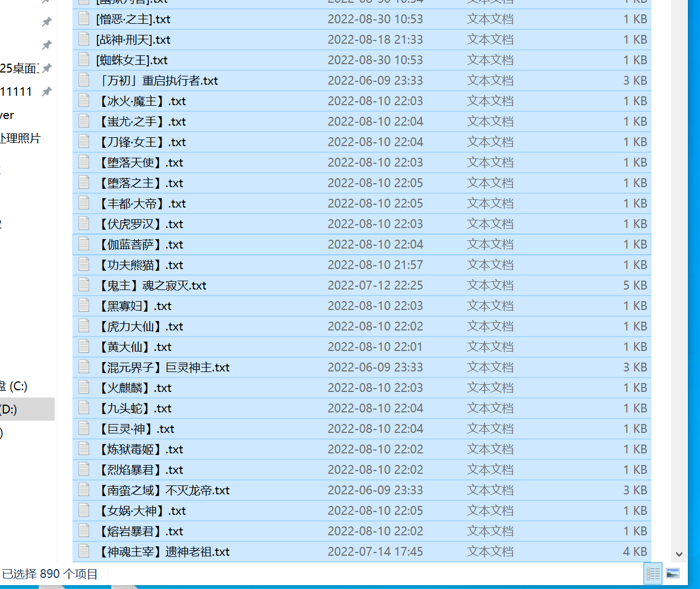Viewport: 700px width, 589px height.
Task: Click file icon of 【刀锋·女王】.txt
Action: tap(84, 142)
